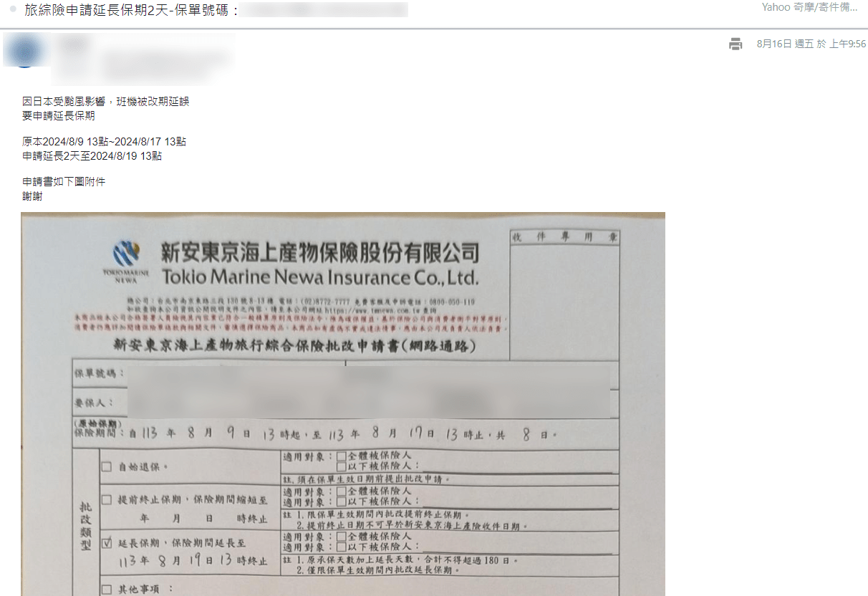The image size is (868, 596).
Task: Click the date 8月16日 週五 於 上午9:56
Action: click(x=811, y=44)
